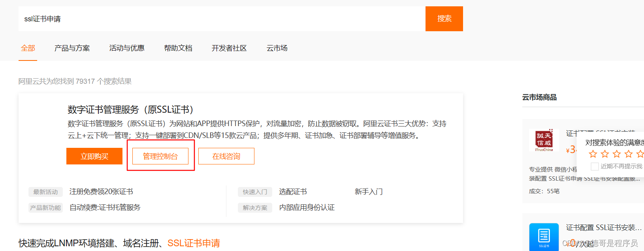644x251 pixels.
Task: Open 数字证书管理服务（原SSL证书） title link
Action: click(x=130, y=109)
